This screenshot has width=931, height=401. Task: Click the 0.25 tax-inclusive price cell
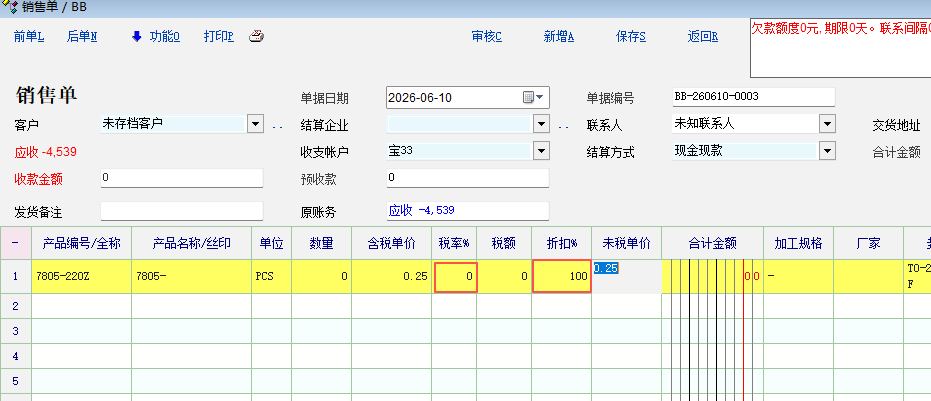(x=391, y=276)
